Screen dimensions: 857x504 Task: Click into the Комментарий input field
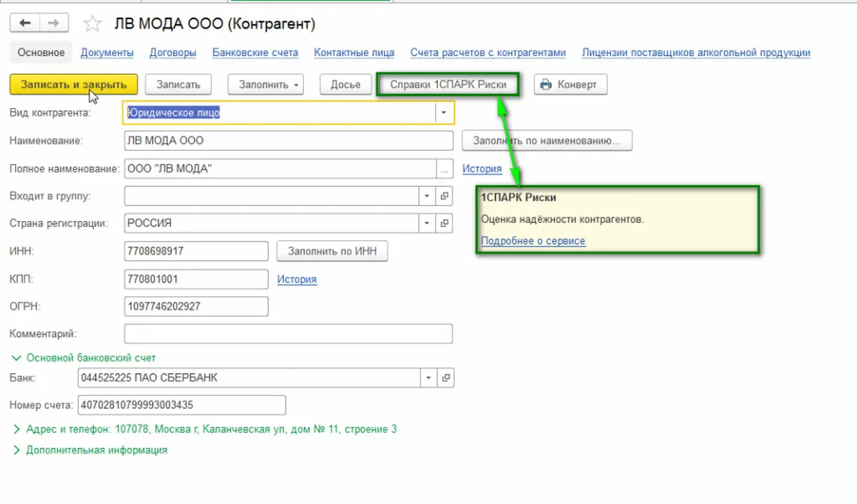click(x=288, y=333)
